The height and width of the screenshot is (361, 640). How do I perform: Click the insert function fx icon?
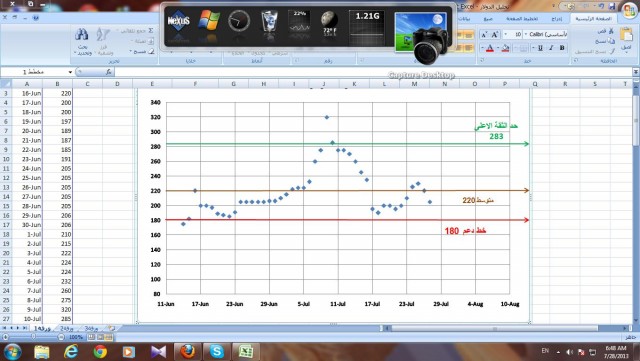[x=108, y=72]
